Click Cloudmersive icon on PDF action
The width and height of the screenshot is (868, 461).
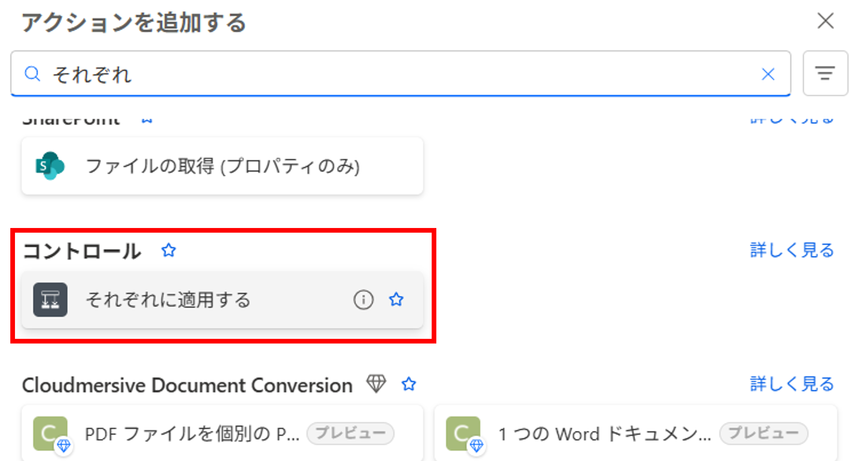(x=51, y=433)
